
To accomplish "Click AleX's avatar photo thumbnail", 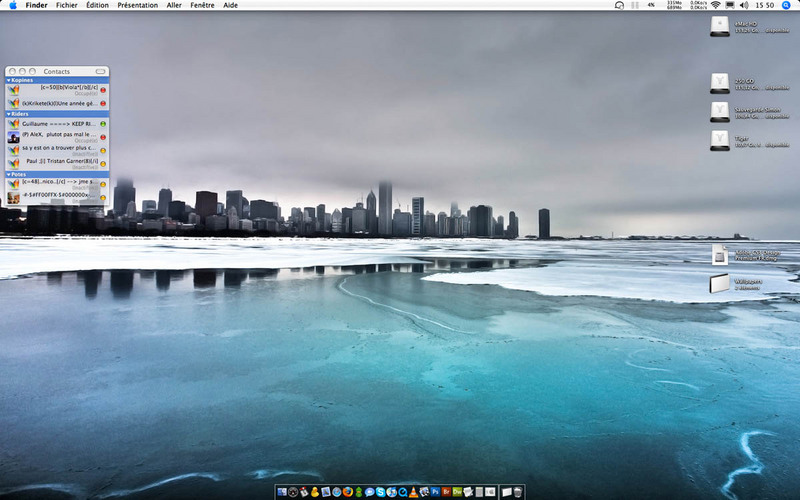I will click(13, 137).
